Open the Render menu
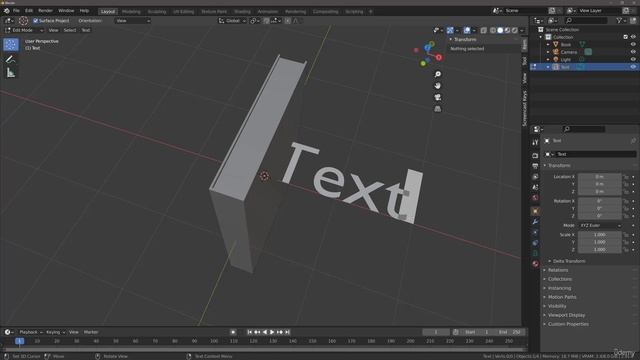Screen dimensions: 640x360 point(45,11)
